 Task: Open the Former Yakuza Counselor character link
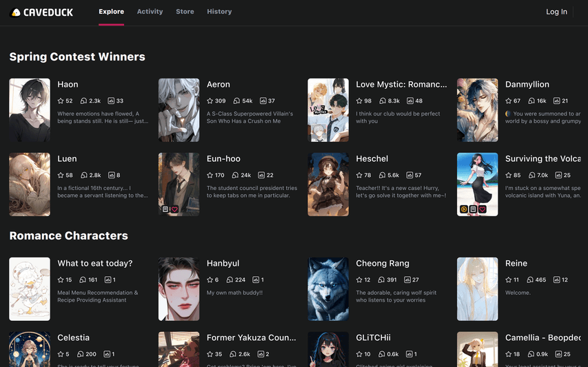click(251, 338)
